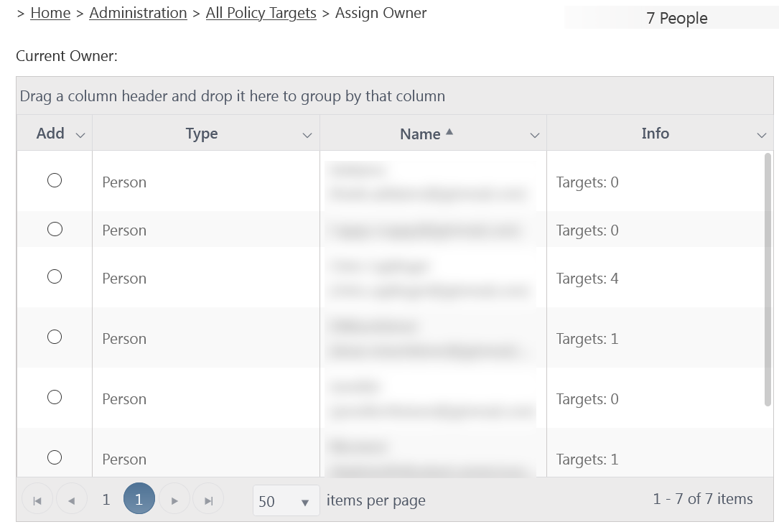Open the Info column menu chevron
The height and width of the screenshot is (532, 779).
761,135
